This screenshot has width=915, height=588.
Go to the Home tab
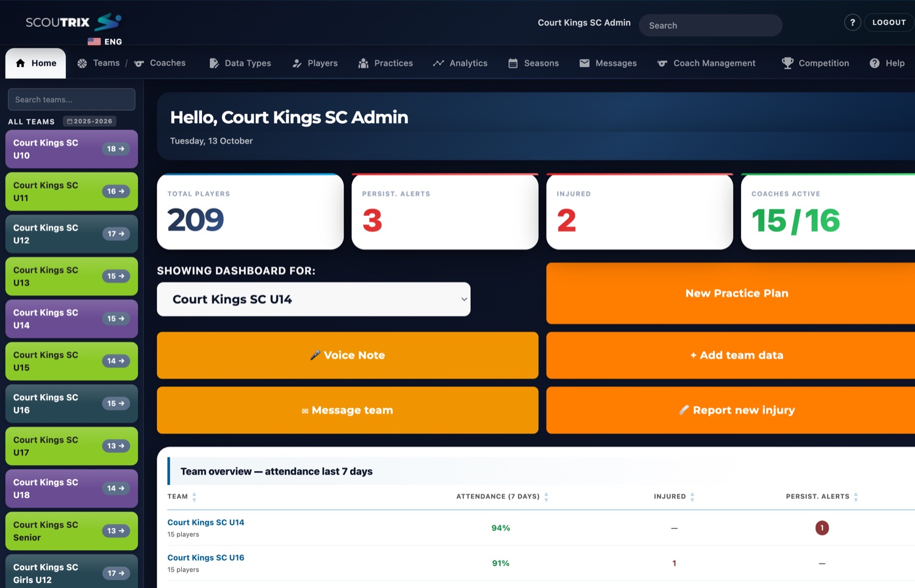click(35, 63)
